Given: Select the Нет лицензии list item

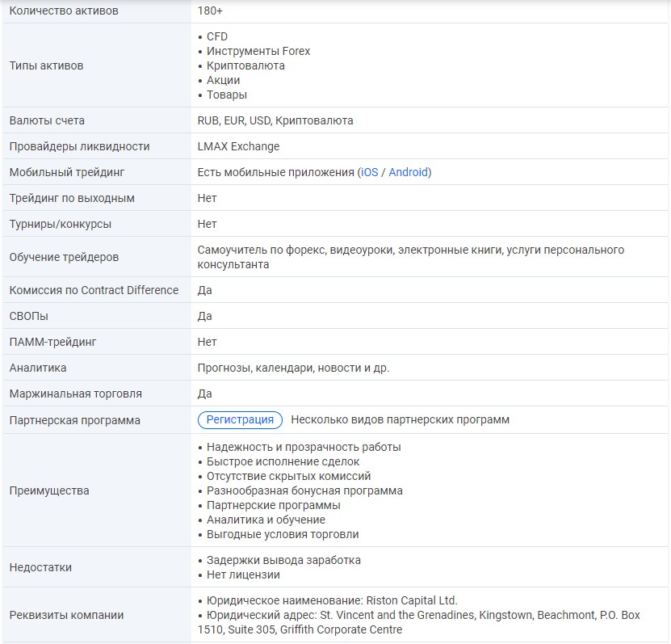Looking at the screenshot, I should (243, 575).
